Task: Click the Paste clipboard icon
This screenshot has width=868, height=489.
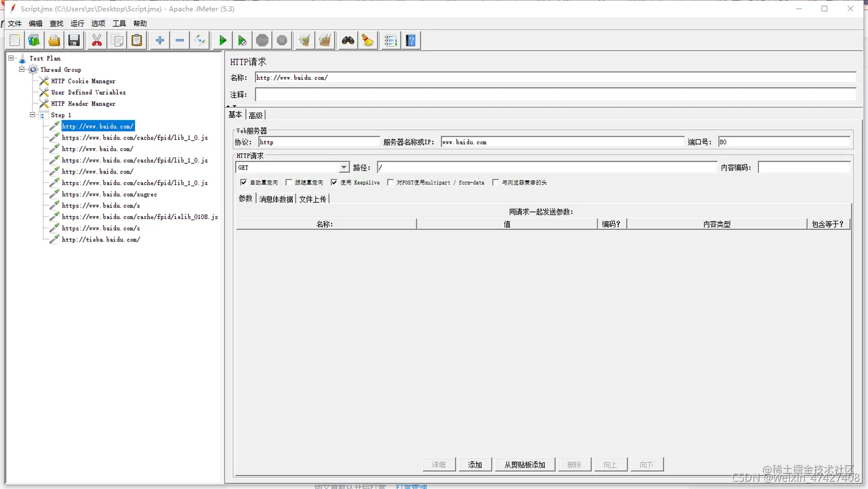Action: (137, 40)
